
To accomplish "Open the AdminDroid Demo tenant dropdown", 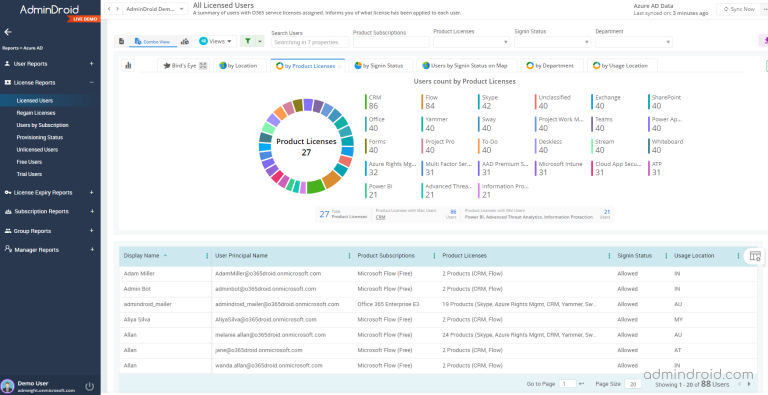I will 155,9.
